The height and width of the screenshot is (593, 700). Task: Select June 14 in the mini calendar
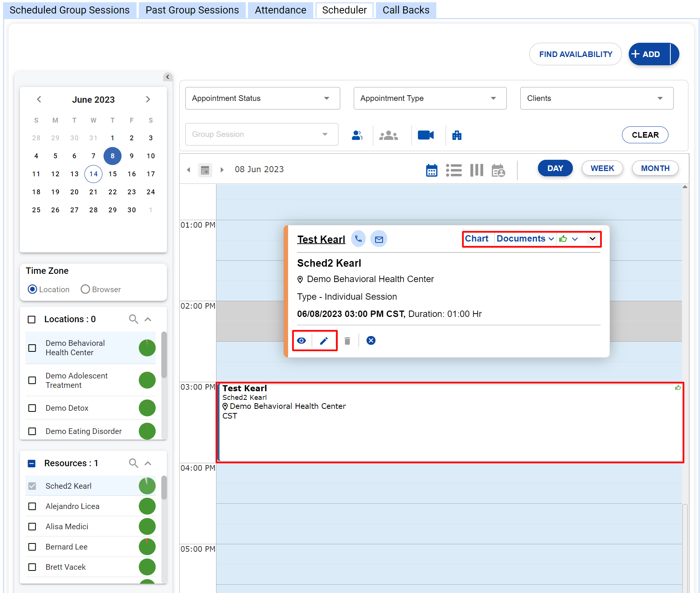tap(93, 174)
